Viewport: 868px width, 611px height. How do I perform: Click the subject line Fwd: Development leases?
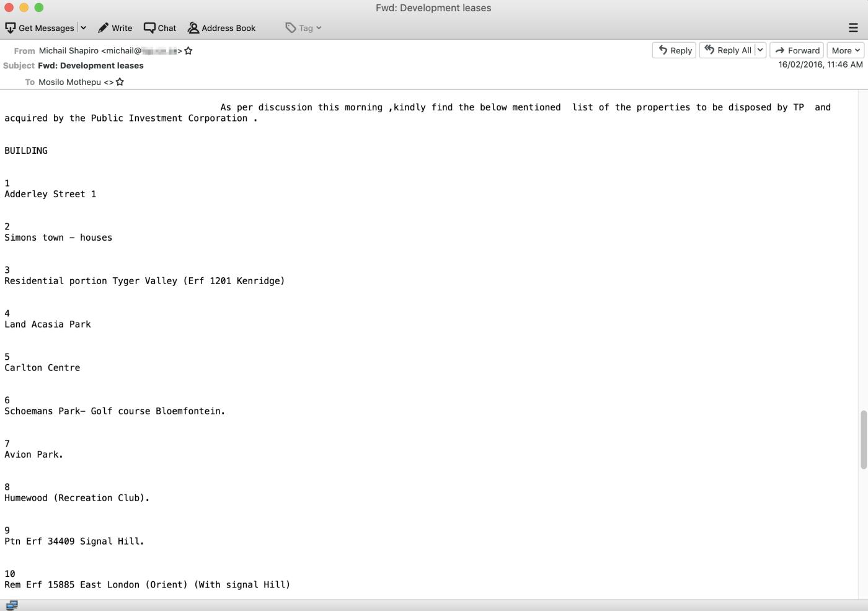(91, 66)
